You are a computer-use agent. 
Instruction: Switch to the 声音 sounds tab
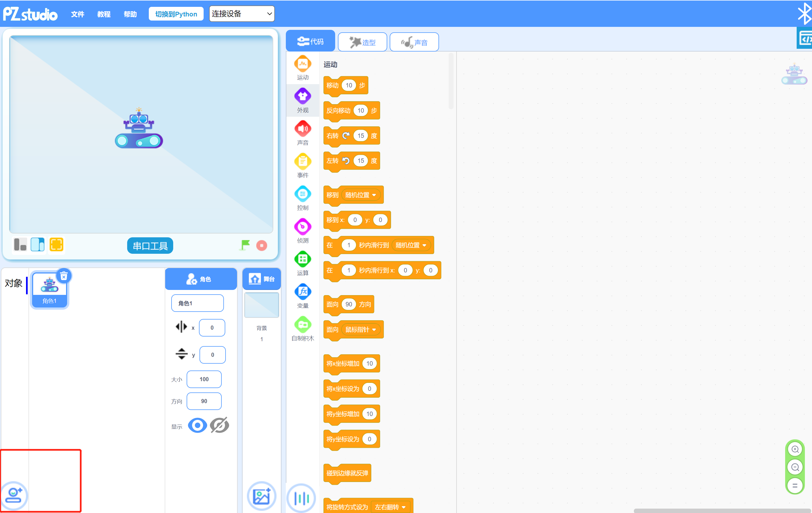click(x=414, y=42)
